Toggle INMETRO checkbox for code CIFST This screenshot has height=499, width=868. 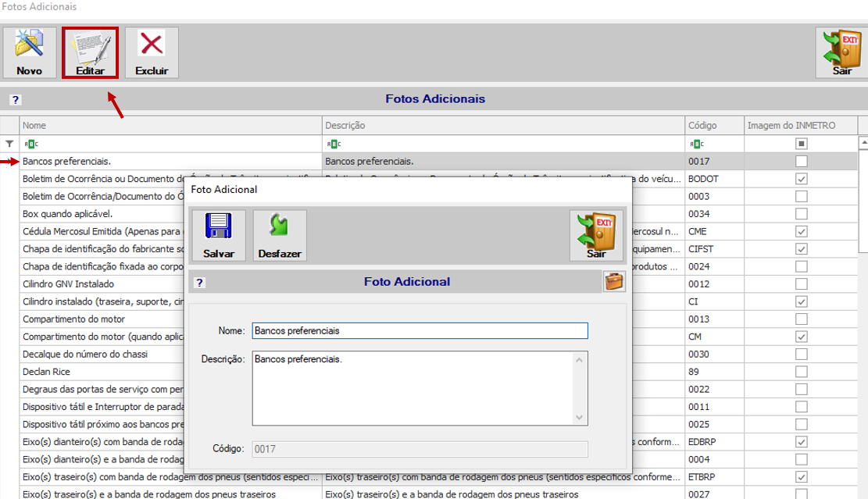tap(801, 249)
